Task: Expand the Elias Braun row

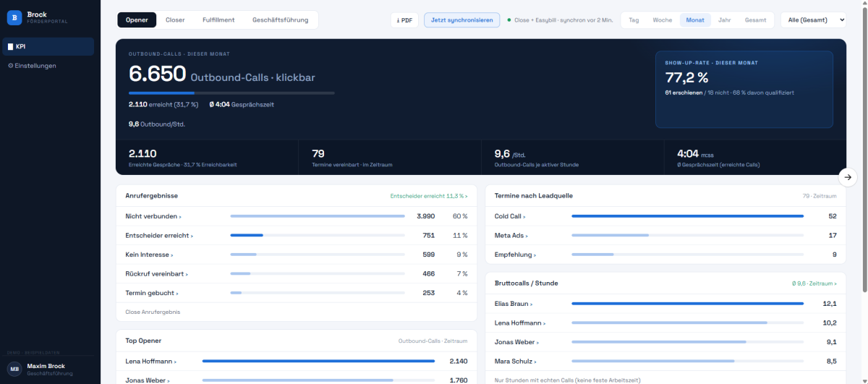Action: pyautogui.click(x=665, y=304)
